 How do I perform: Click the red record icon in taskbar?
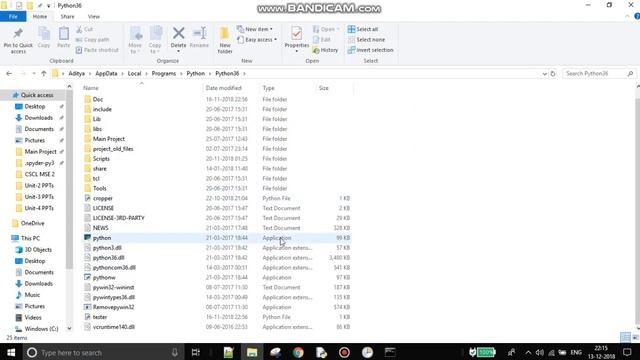click(x=344, y=352)
